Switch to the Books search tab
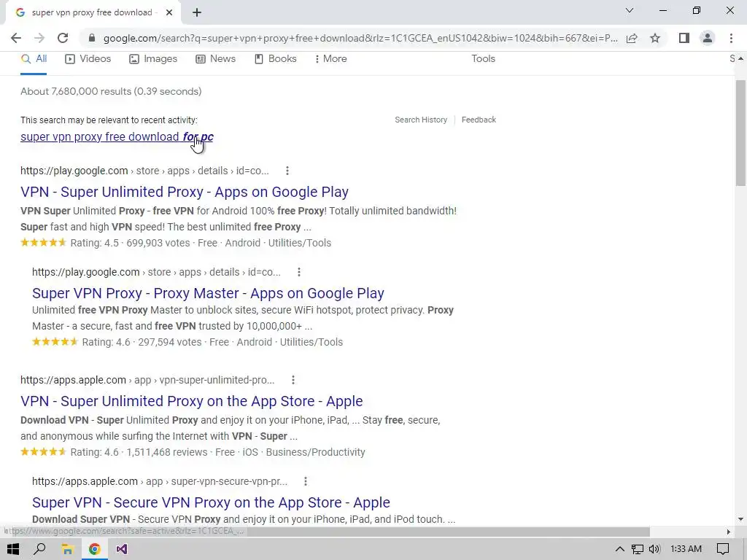This screenshot has width=747, height=560. [275, 58]
